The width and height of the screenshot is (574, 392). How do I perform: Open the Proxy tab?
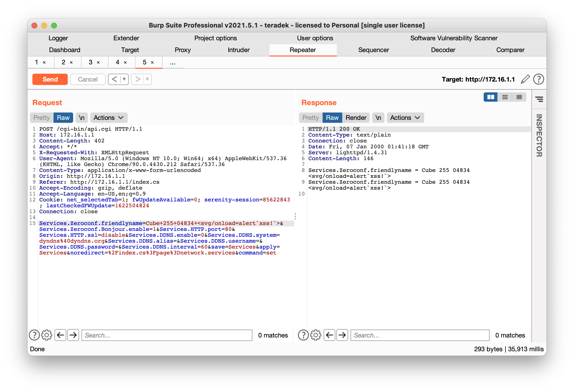coord(182,50)
